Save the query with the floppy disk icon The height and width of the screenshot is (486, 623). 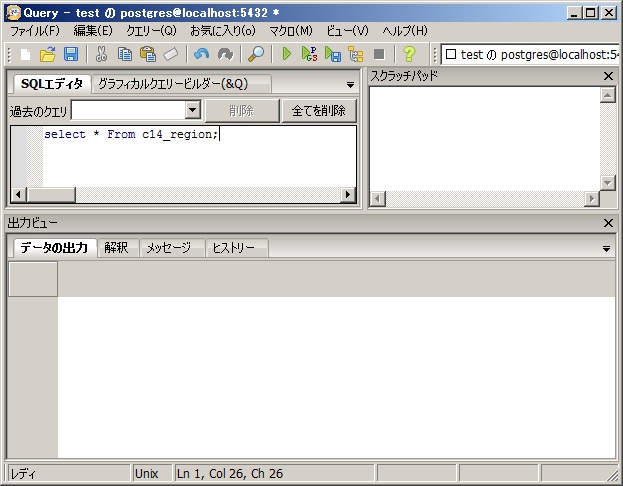70,54
